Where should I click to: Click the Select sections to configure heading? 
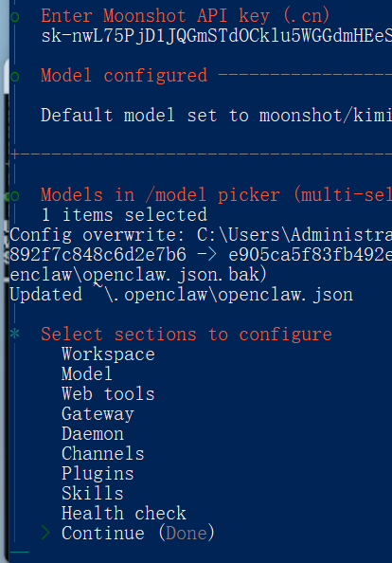[187, 335]
